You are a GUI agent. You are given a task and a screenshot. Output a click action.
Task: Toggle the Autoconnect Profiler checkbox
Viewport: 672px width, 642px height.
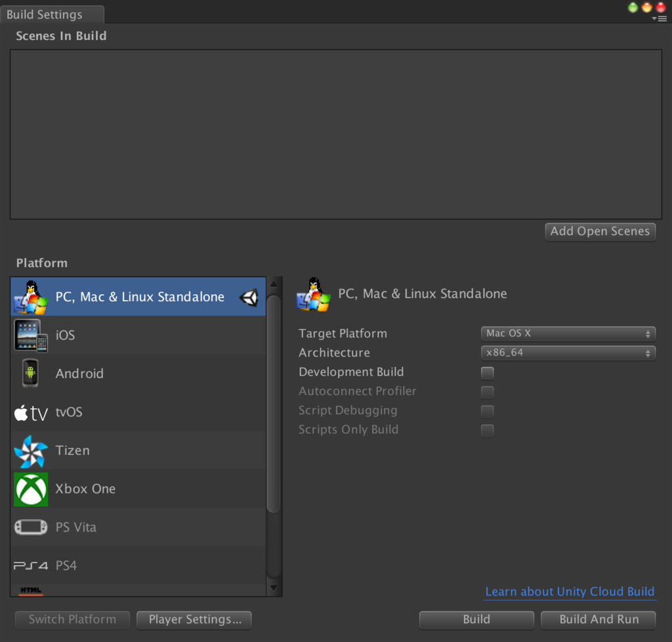pyautogui.click(x=488, y=392)
